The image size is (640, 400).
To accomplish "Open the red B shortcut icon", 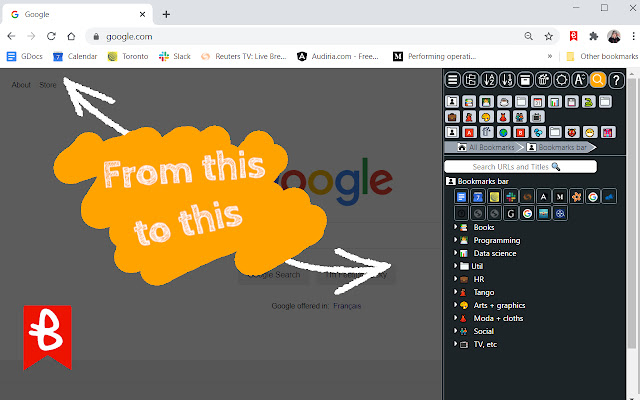I will [520, 132].
